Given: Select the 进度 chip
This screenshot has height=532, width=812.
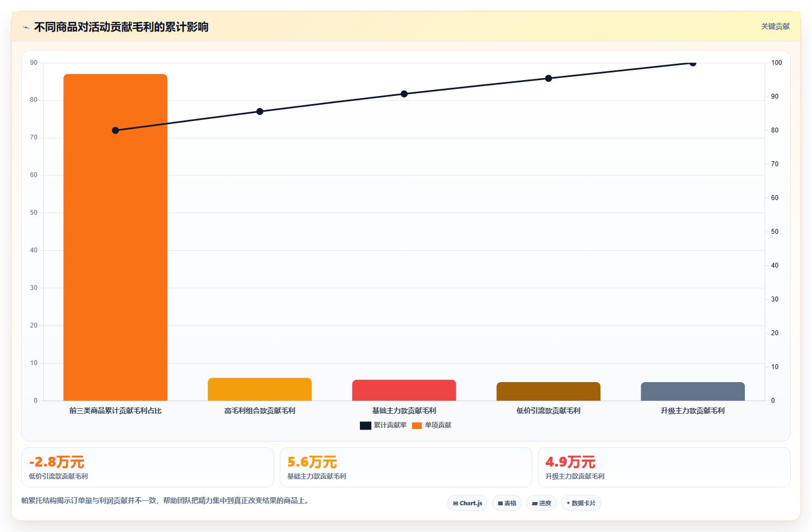Looking at the screenshot, I should (542, 503).
